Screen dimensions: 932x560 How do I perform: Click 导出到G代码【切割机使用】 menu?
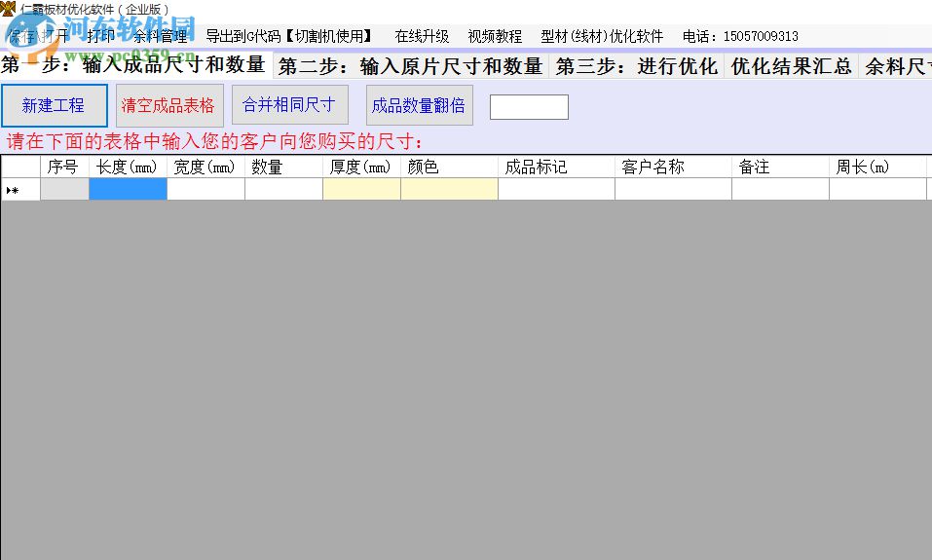point(290,36)
